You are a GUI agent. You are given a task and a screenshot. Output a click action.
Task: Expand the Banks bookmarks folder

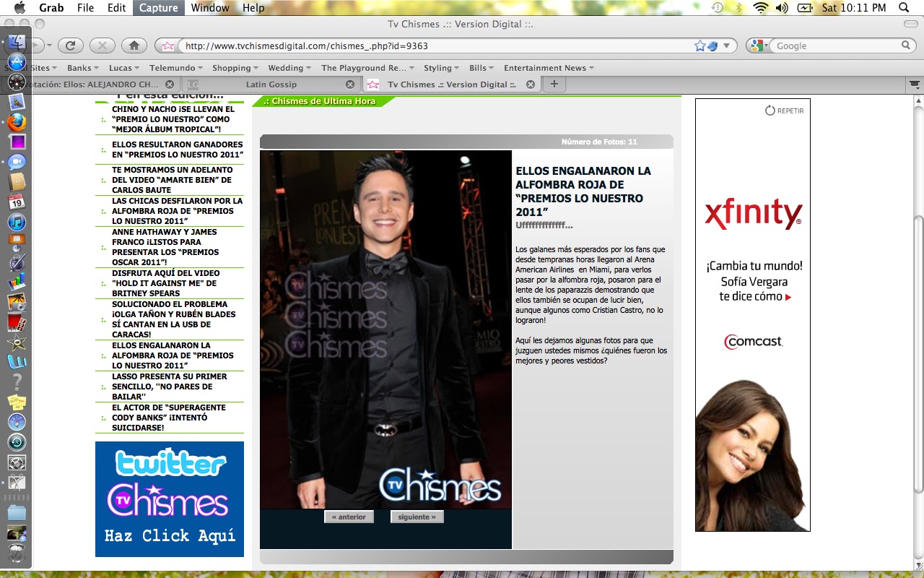pos(83,68)
